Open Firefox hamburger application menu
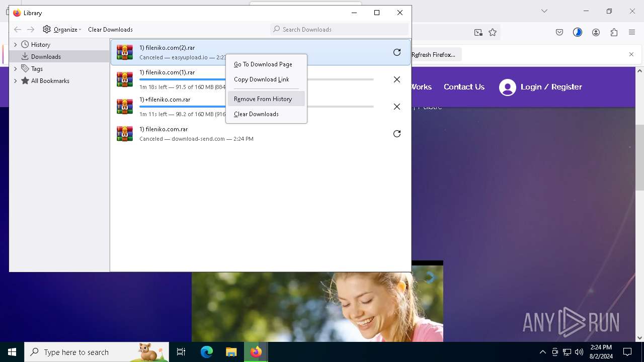644x362 pixels. coord(632,32)
